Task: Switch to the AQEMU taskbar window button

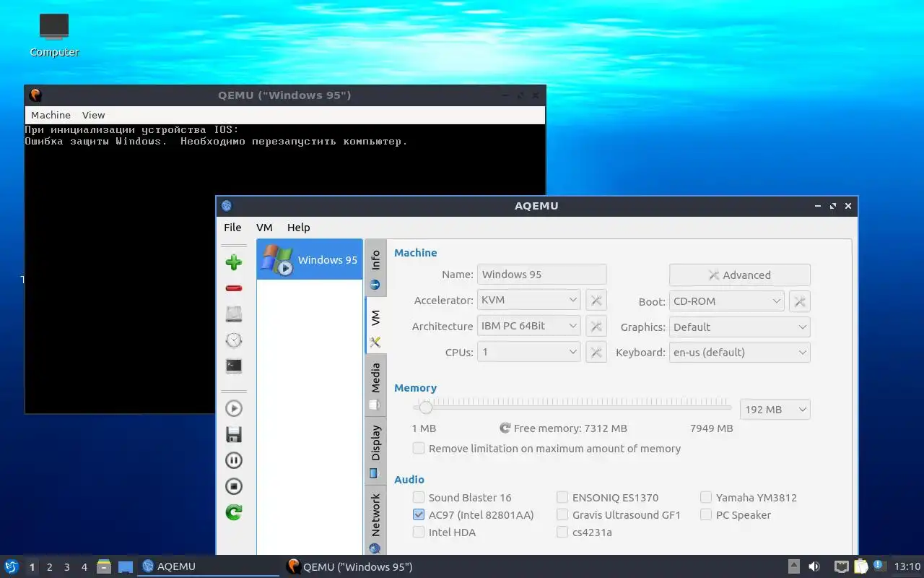Action: click(208, 566)
